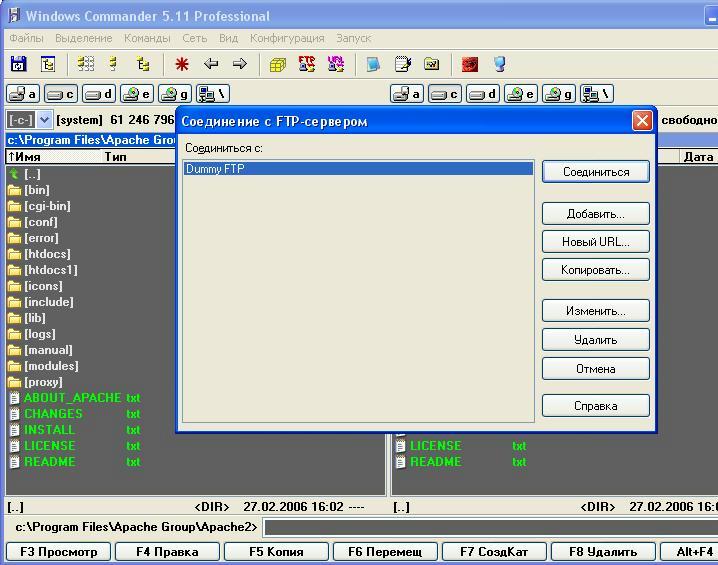Click the F8 Удалить button

click(x=603, y=552)
